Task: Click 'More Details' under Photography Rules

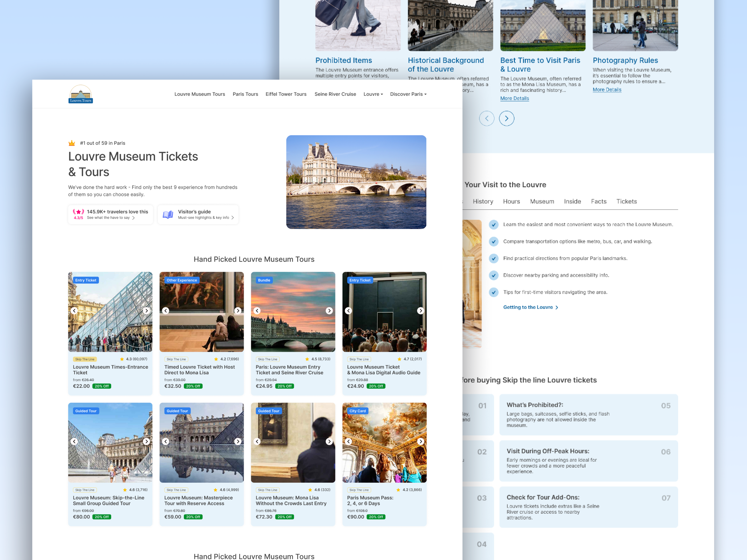Action: (x=607, y=89)
